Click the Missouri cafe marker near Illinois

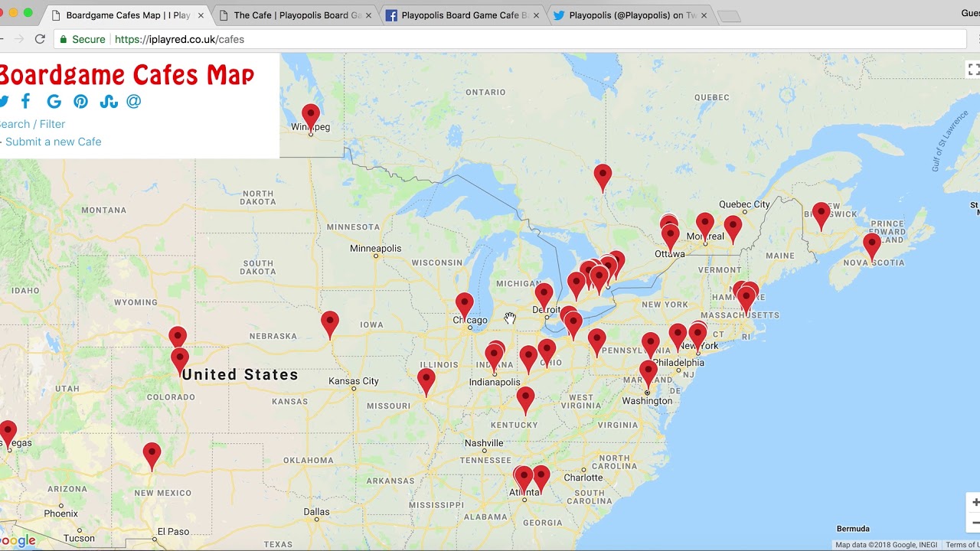(x=426, y=383)
